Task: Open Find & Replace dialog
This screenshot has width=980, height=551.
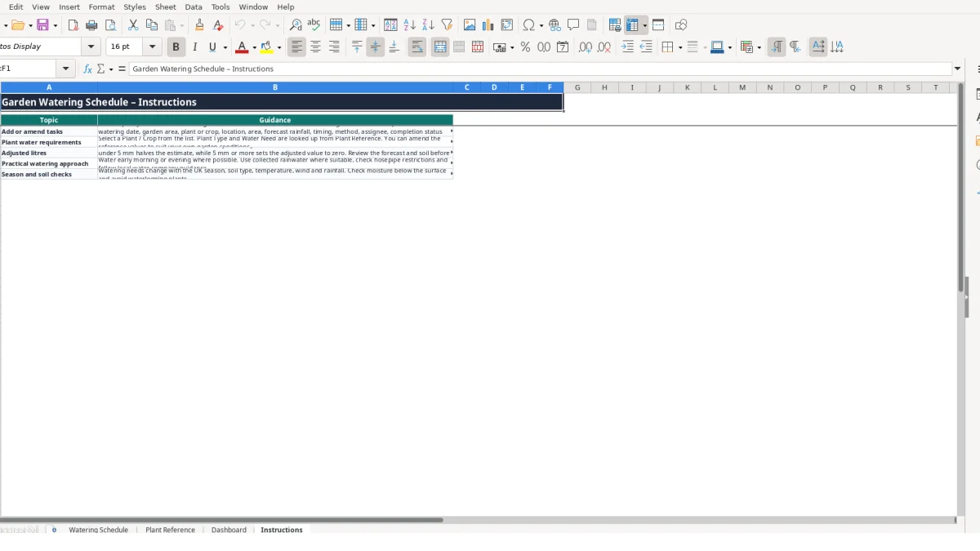Action: (x=296, y=25)
